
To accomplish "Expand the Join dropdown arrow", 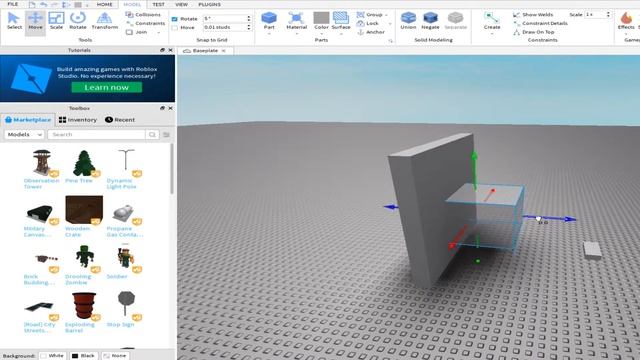I will [x=158, y=32].
